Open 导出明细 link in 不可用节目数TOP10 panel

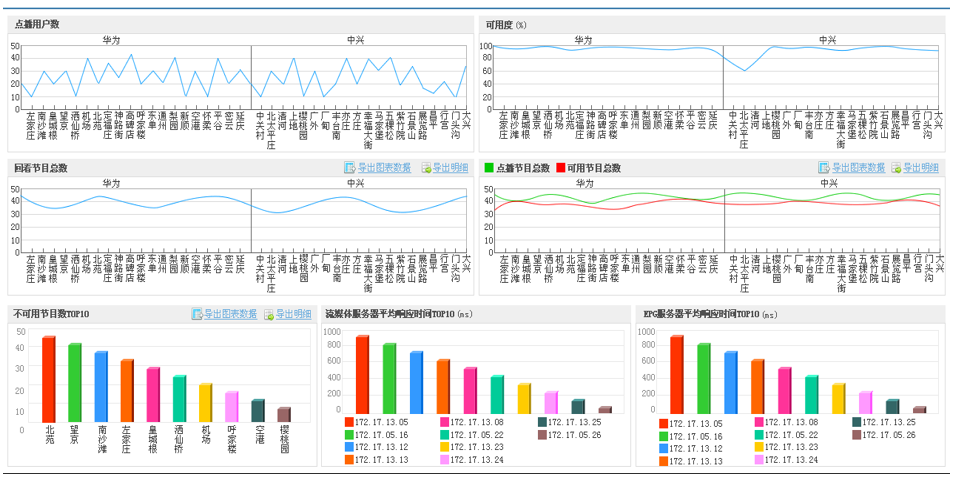click(x=294, y=315)
